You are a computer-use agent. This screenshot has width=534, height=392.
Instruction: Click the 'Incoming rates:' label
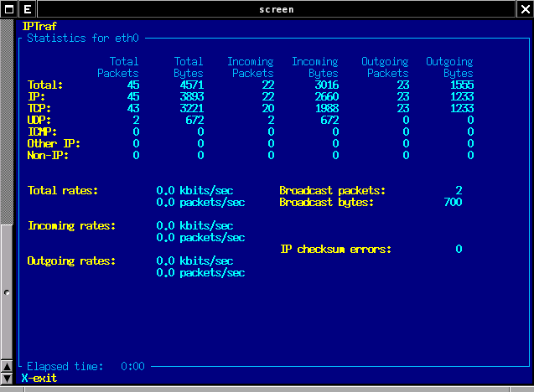pos(72,225)
